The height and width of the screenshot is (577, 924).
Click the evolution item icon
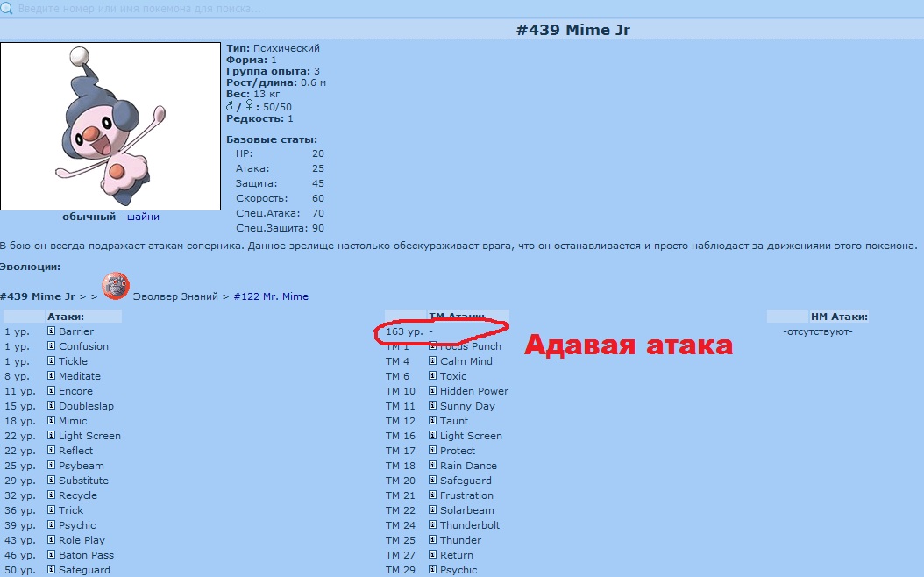tap(115, 286)
